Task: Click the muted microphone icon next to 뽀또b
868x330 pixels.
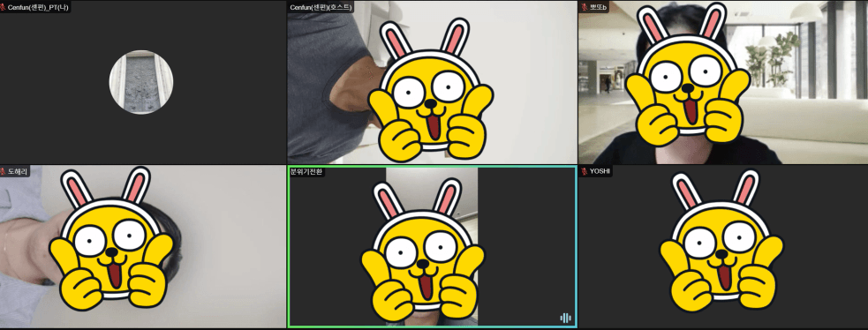Action: coord(584,8)
